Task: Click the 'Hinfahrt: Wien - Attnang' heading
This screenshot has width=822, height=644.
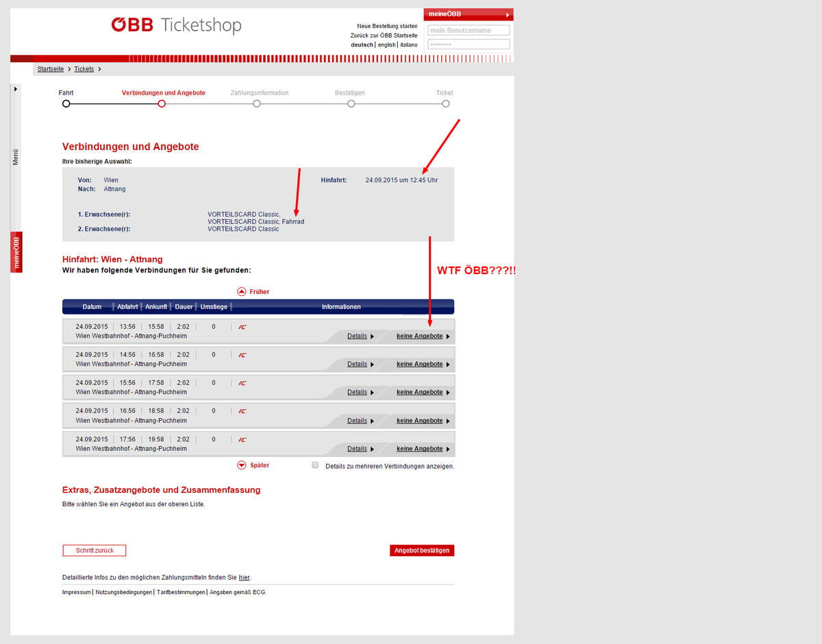Action: [112, 259]
